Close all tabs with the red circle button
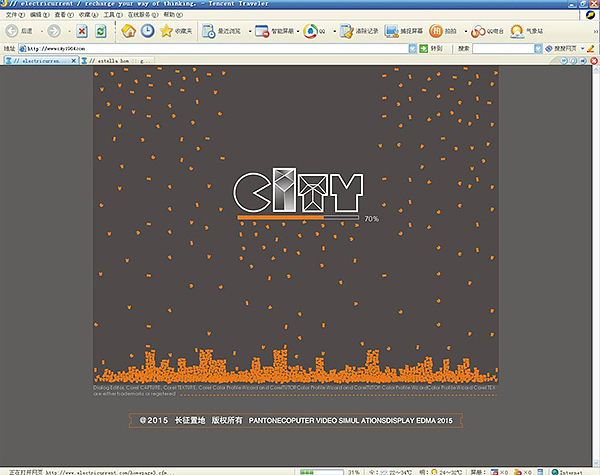Viewport: 600px width, 475px height. [594, 60]
